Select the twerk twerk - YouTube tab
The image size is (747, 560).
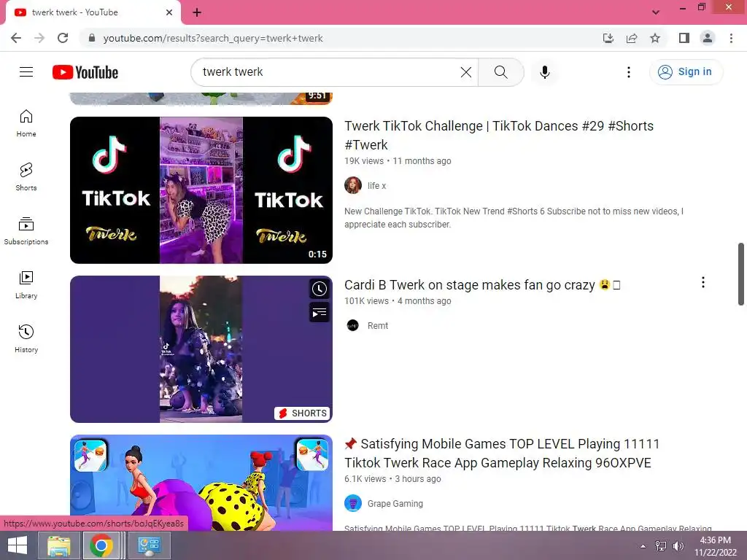[93, 12]
